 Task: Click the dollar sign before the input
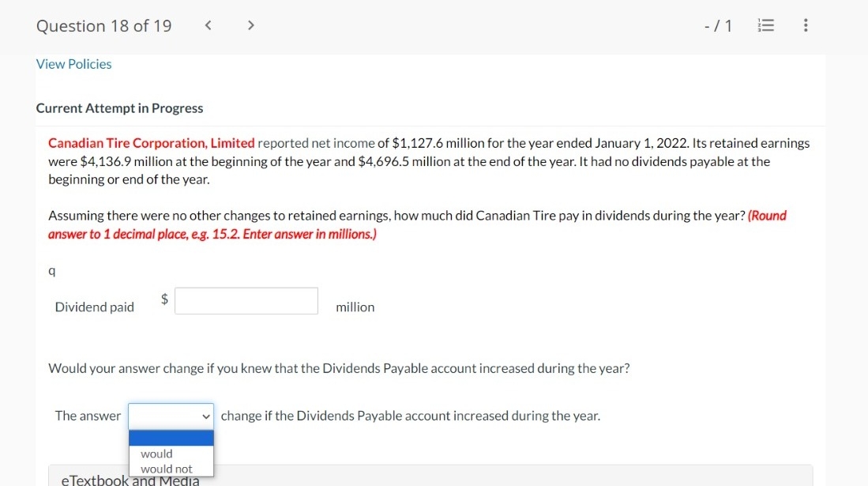pyautogui.click(x=163, y=299)
